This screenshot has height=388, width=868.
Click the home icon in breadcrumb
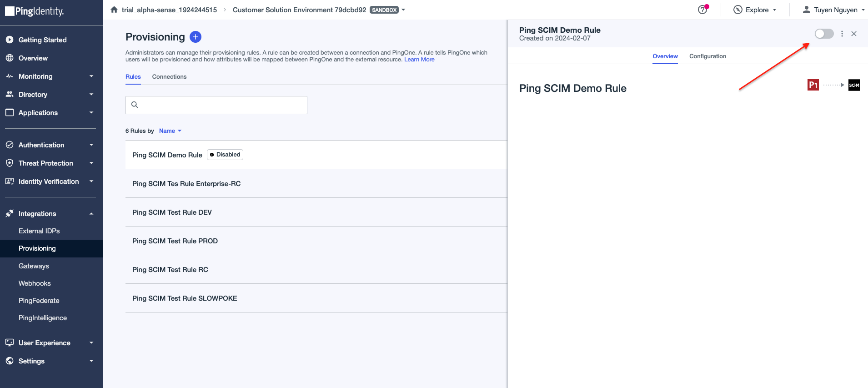pyautogui.click(x=114, y=10)
